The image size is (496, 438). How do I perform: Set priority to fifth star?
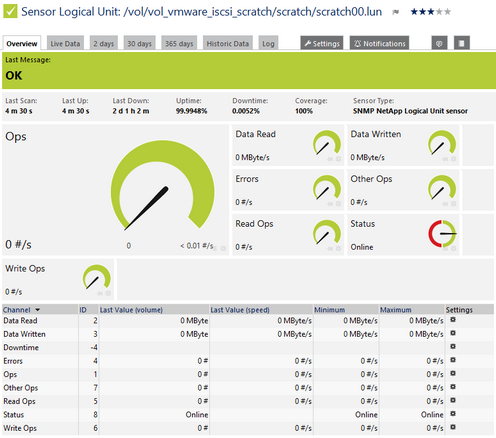448,12
